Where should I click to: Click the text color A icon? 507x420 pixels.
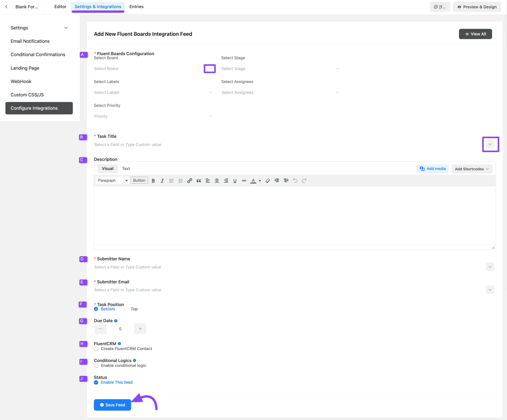[253, 181]
